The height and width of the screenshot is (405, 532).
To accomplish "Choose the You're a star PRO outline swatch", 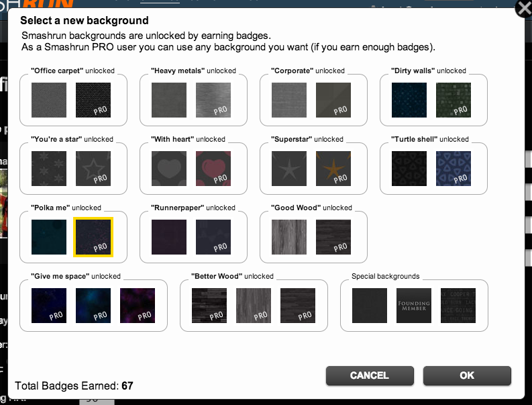I will tap(93, 169).
